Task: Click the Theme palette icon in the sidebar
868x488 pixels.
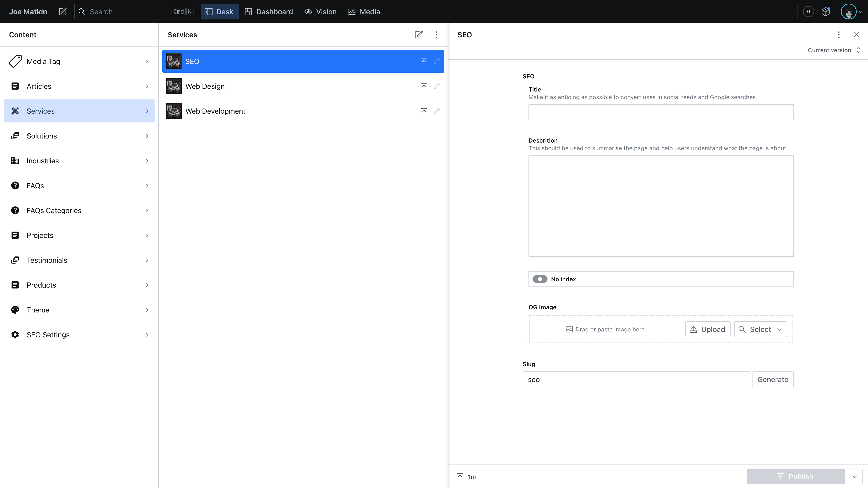Action: 15,310
